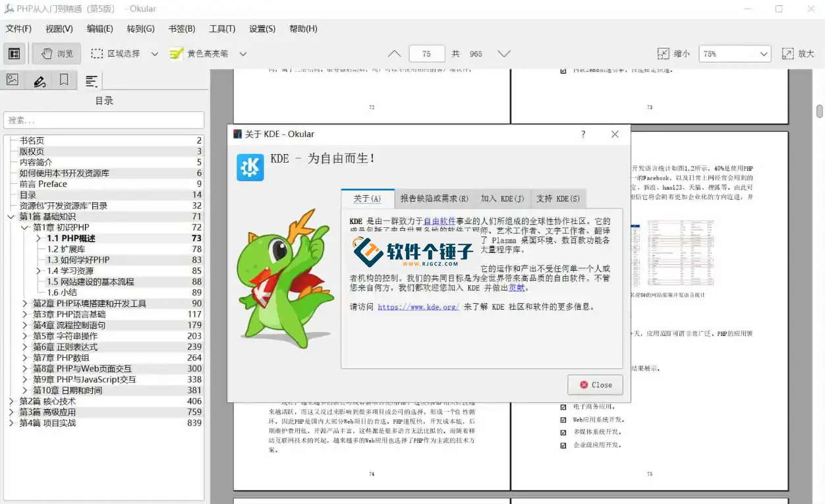Open the 视图(V) menu
Image resolution: width=825 pixels, height=504 pixels.
[59, 29]
